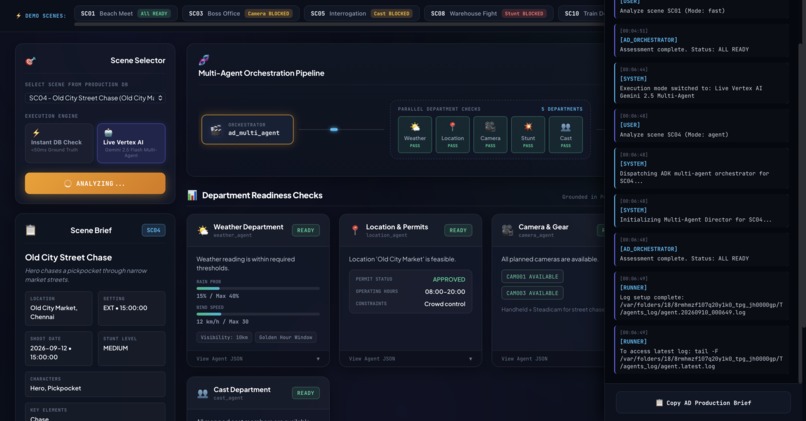Click the Cast Department people icon

tap(203, 393)
